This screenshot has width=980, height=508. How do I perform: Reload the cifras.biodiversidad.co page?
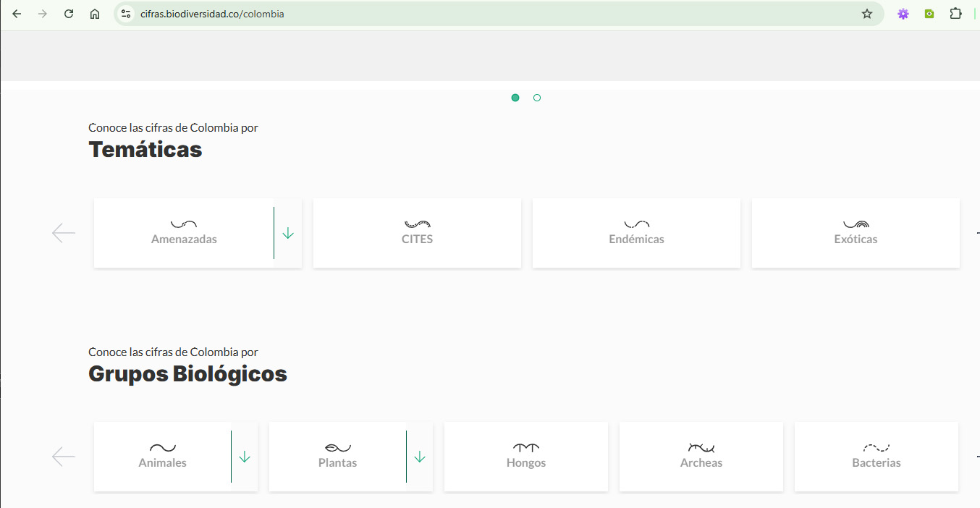tap(69, 14)
